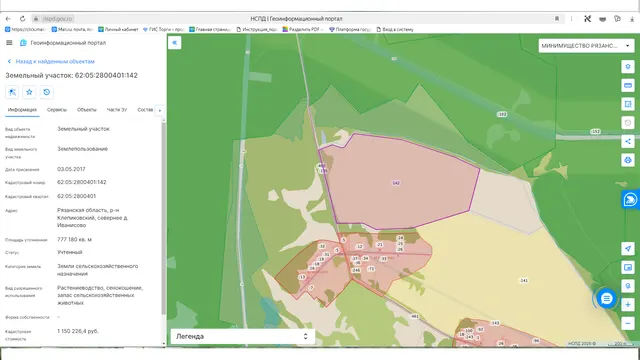Reload the page with browser refresh icon
This screenshot has height=360, width=640.
tap(22, 19)
